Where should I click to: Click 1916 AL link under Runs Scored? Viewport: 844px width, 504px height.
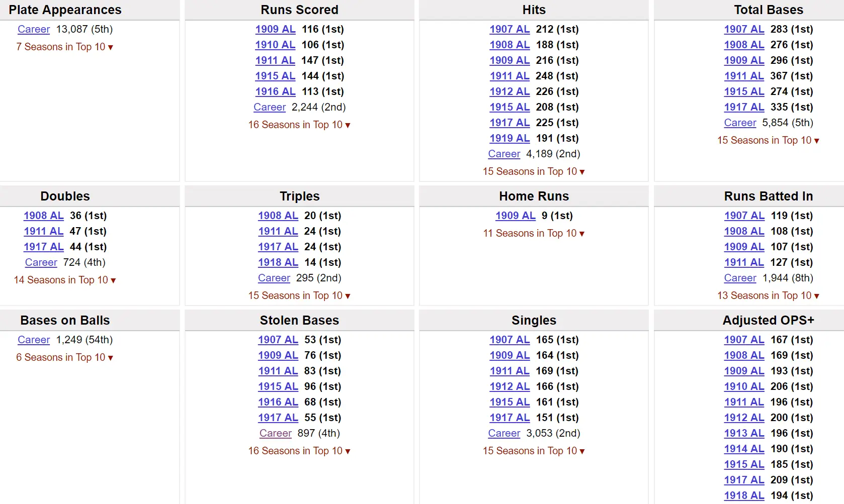[275, 91]
